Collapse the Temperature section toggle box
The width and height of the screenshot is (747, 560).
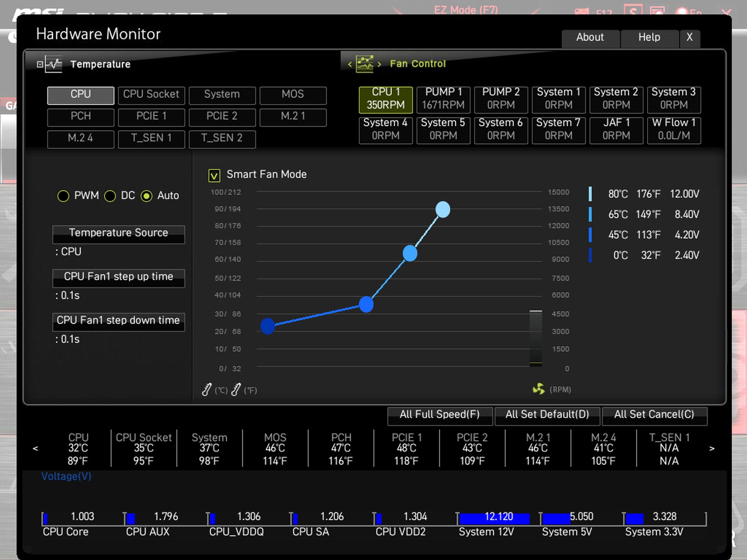click(40, 64)
